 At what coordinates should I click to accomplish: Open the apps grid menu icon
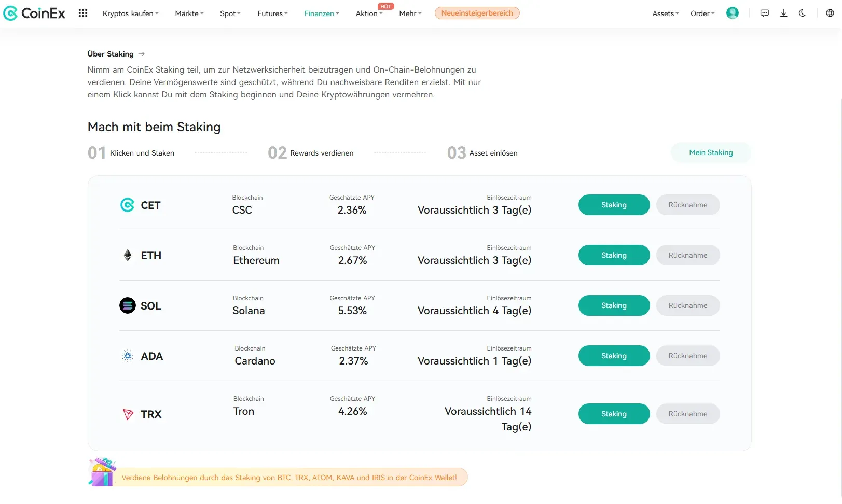[83, 13]
